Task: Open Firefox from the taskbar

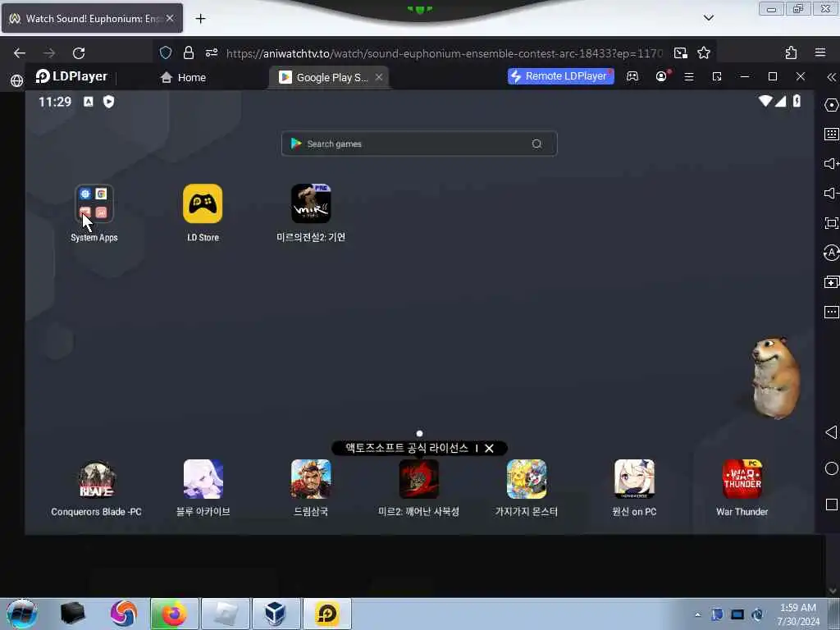Action: 174,614
